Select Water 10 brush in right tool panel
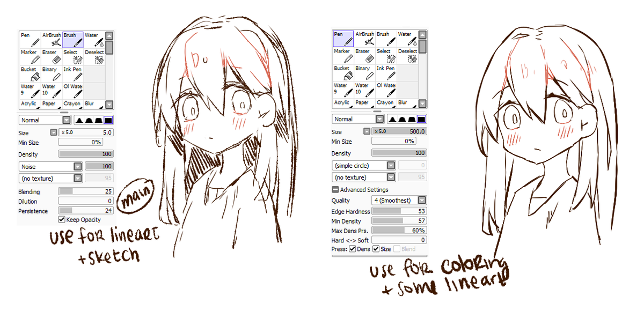Image resolution: width=644 pixels, height=311 pixels. (365, 90)
